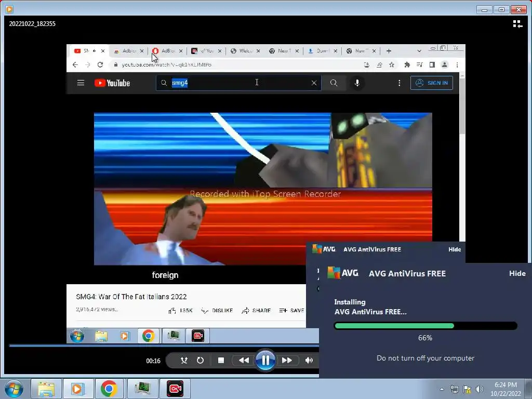Hide the smaller AVG notification behind
This screenshot has height=399, width=532.
(455, 249)
